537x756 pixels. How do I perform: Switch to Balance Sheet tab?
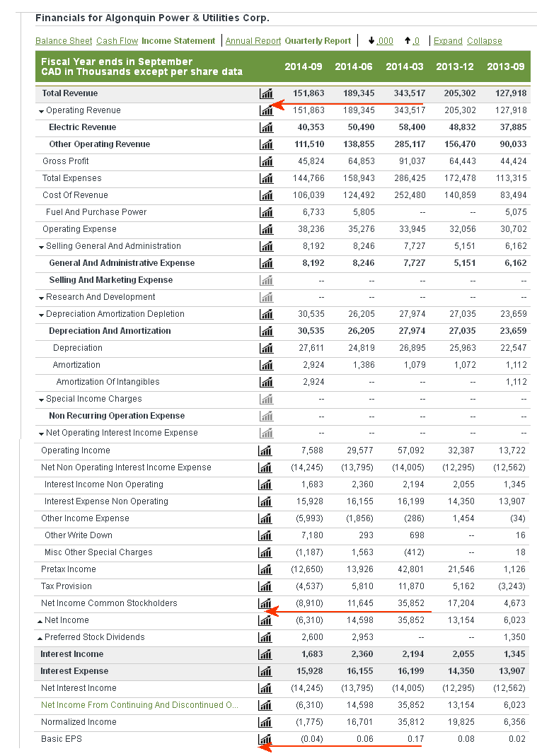[64, 41]
